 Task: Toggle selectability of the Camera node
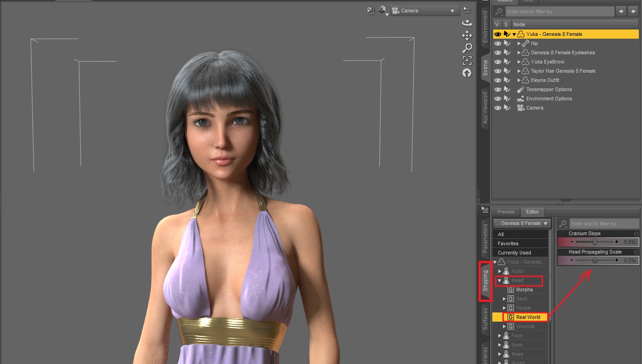coord(507,108)
